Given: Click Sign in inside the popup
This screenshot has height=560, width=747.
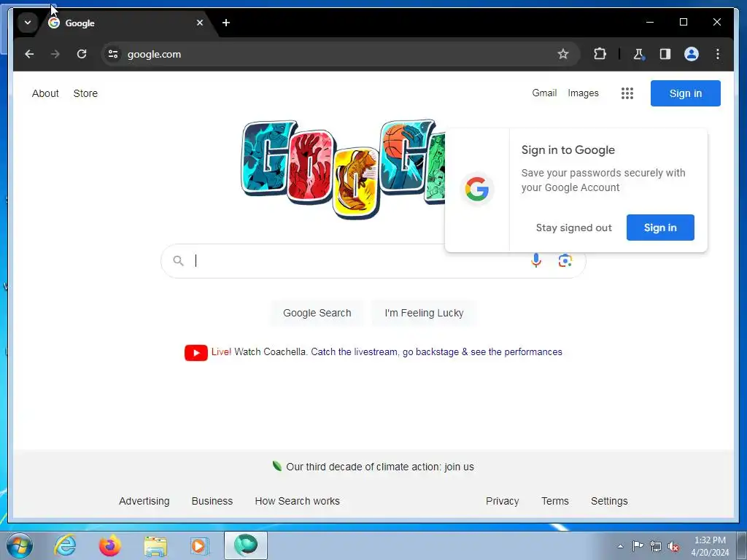Looking at the screenshot, I should pyautogui.click(x=660, y=227).
